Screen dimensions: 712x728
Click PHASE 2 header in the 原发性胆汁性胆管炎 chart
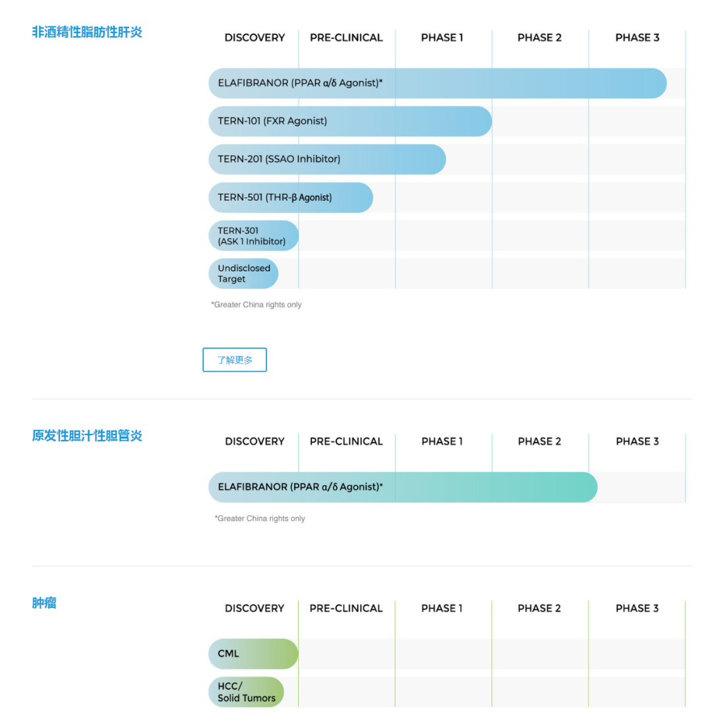tap(539, 441)
